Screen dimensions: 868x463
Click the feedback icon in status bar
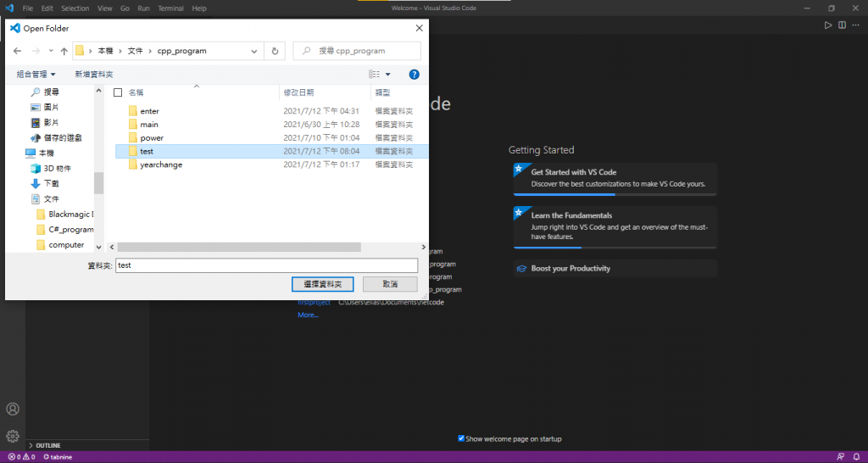pyautogui.click(x=841, y=457)
